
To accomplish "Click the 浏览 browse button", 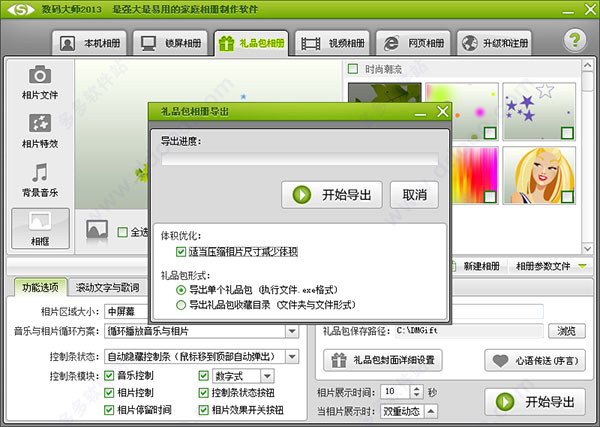I will (567, 331).
